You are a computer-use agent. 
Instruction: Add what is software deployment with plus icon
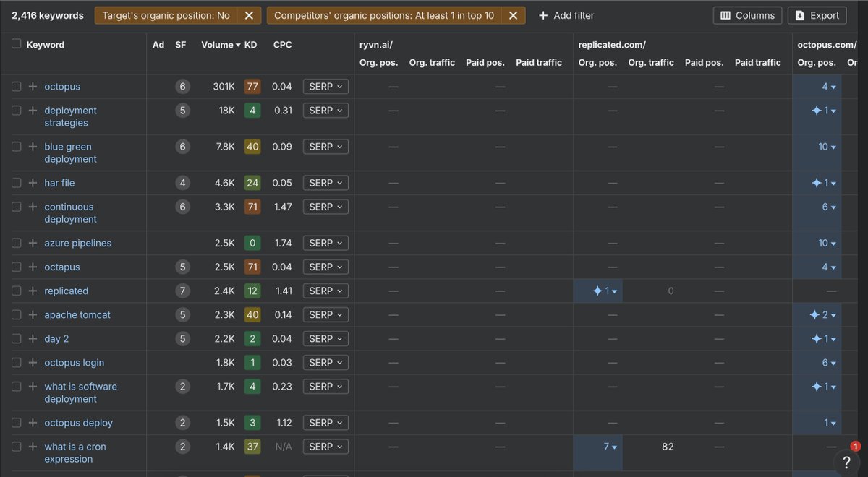[x=33, y=387]
